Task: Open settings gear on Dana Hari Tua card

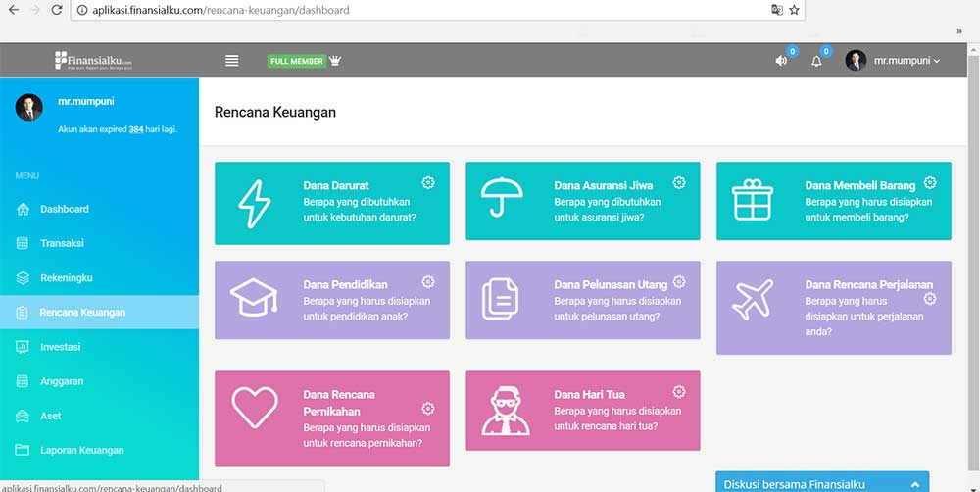Action: click(x=679, y=391)
